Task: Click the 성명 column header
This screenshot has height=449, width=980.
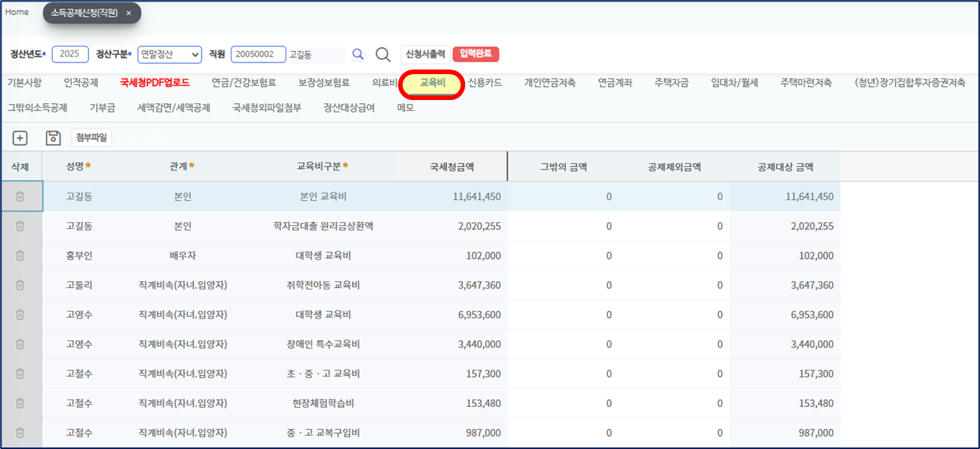Action: coord(79,166)
